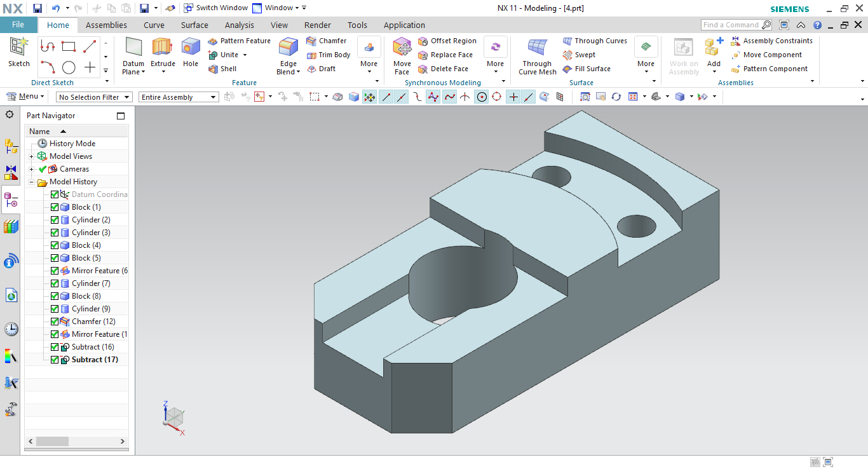Open the History clock sidebar tab
Image resolution: width=868 pixels, height=469 pixels.
pyautogui.click(x=11, y=329)
